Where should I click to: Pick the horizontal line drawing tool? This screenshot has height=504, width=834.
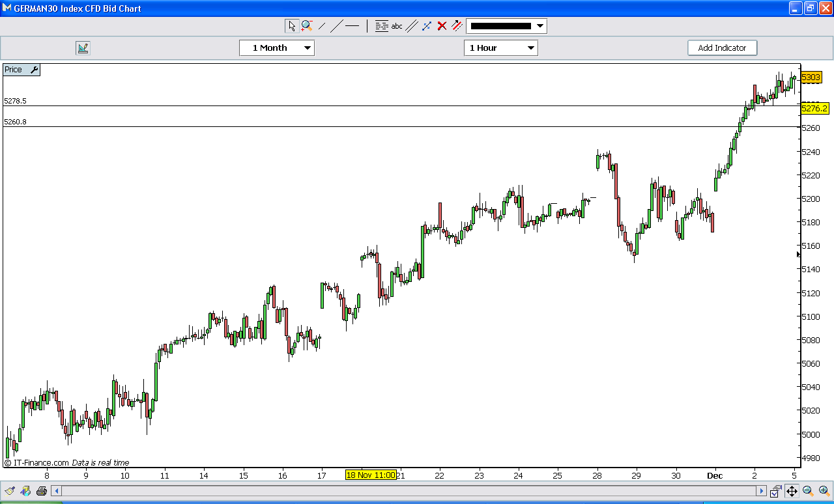[x=352, y=26]
